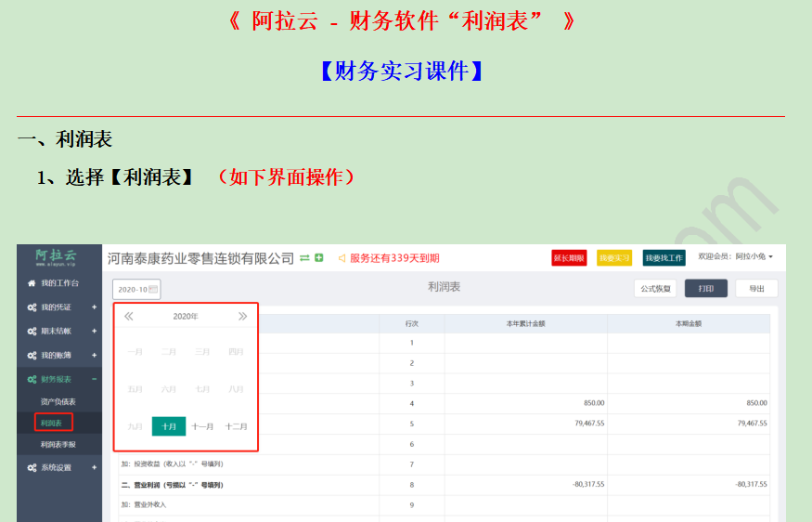Click the 导出 button
This screenshot has width=812, height=522.
pyautogui.click(x=756, y=289)
